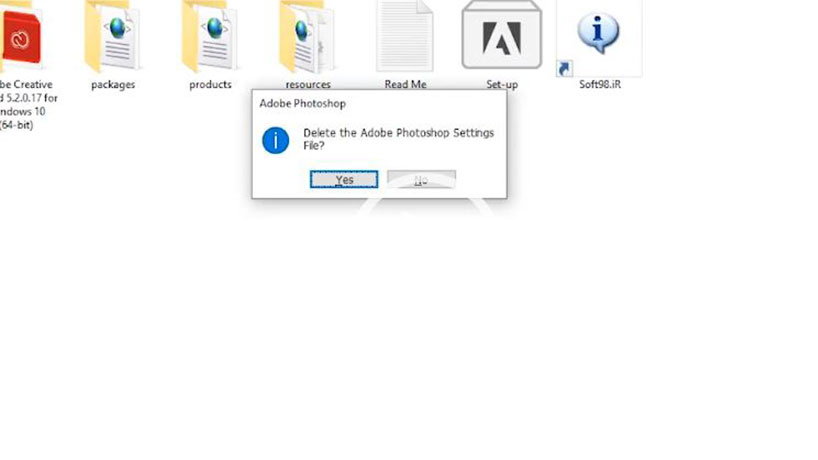Click the 'Delete the Adobe Photoshop Settings File?' message

pyautogui.click(x=398, y=139)
